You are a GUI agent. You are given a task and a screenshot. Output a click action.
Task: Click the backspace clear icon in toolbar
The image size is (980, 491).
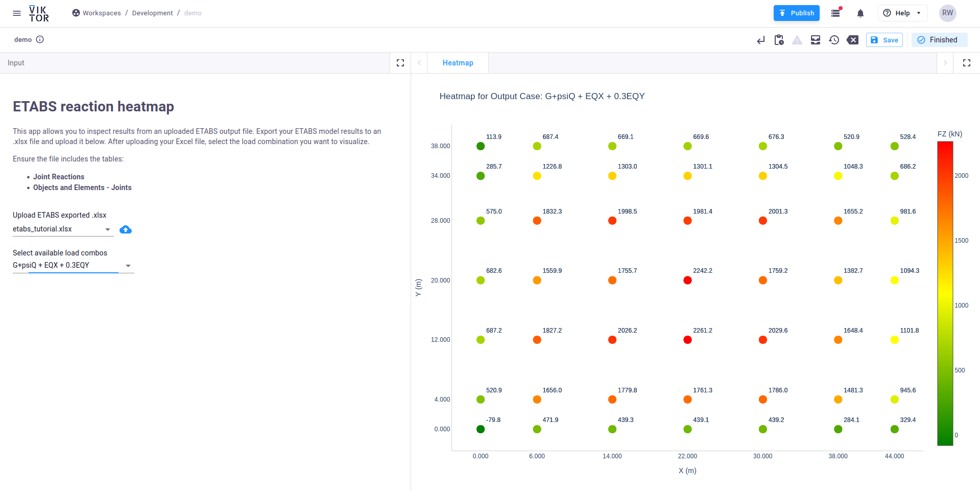point(852,40)
